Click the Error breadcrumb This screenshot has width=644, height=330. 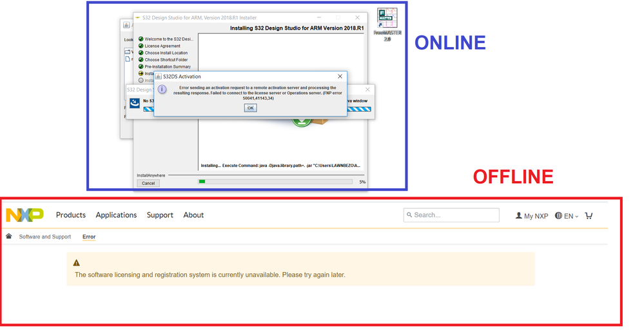click(89, 237)
